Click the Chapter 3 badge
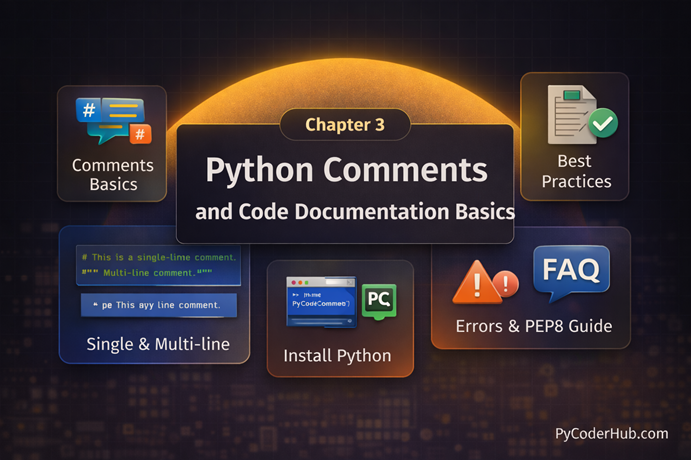The height and width of the screenshot is (460, 691). click(345, 125)
